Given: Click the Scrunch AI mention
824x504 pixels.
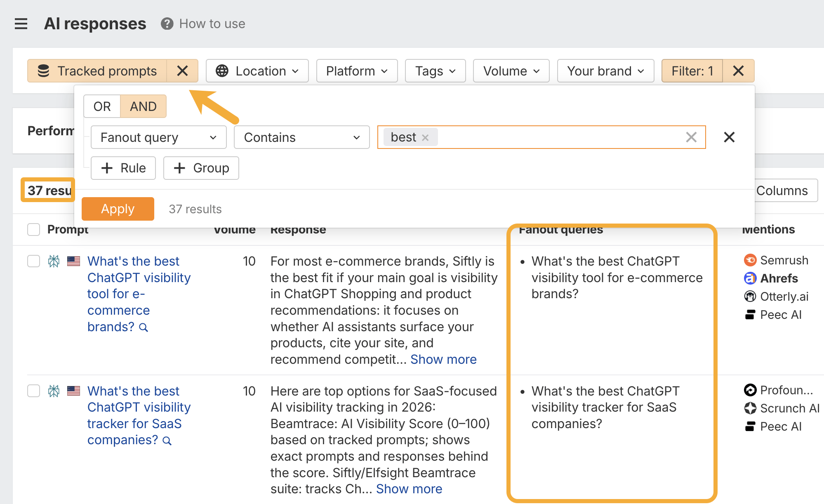Looking at the screenshot, I should 782,408.
